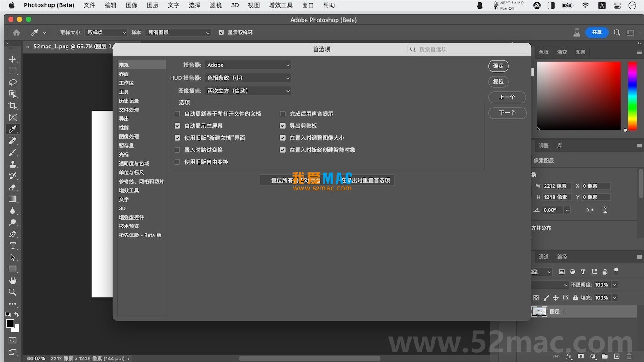Open the 填充 fill dropdown arrow
The width and height of the screenshot is (644, 362).
[x=614, y=298]
